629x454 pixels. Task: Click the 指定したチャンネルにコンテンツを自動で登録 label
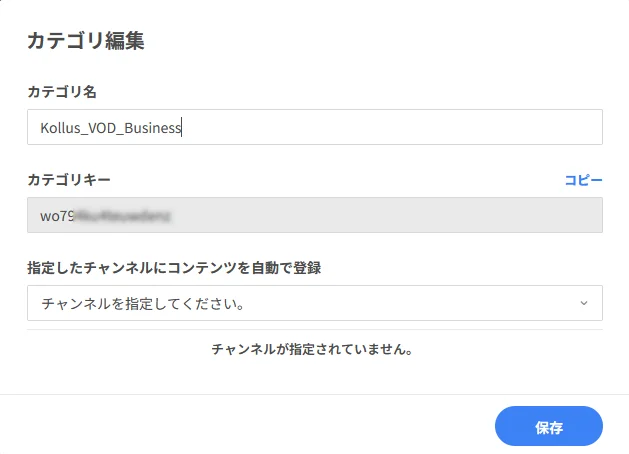click(x=174, y=268)
